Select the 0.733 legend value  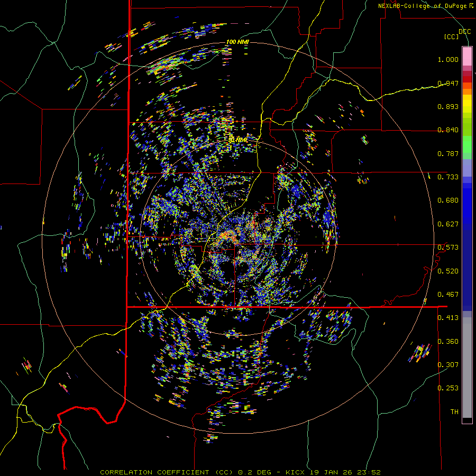(448, 177)
